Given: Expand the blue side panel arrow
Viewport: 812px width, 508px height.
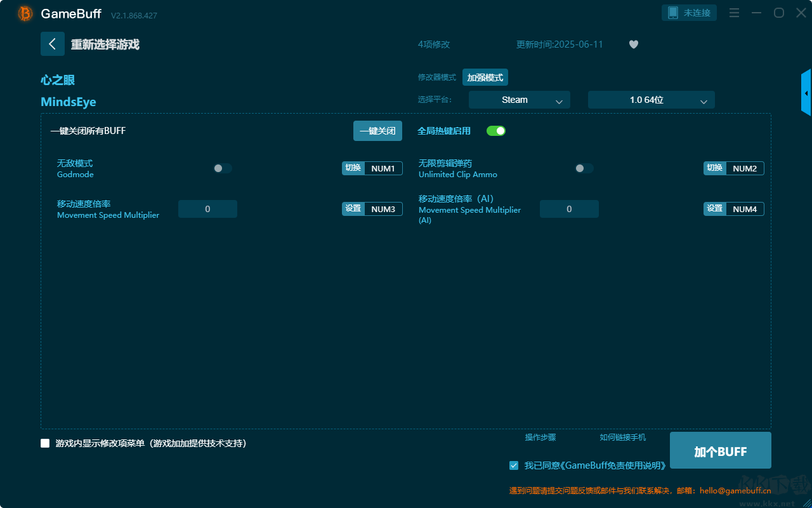Looking at the screenshot, I should [806, 93].
